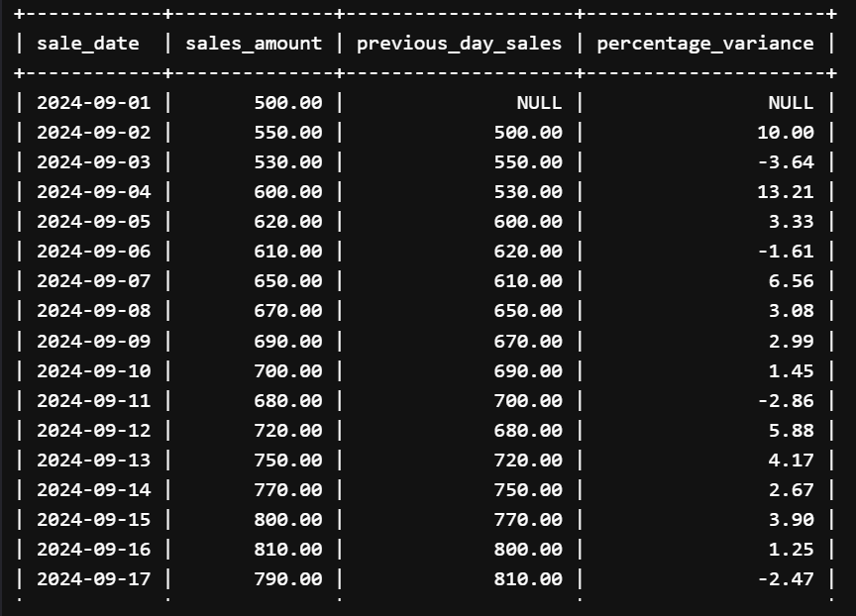Select the date 2024-09-01

94,103
